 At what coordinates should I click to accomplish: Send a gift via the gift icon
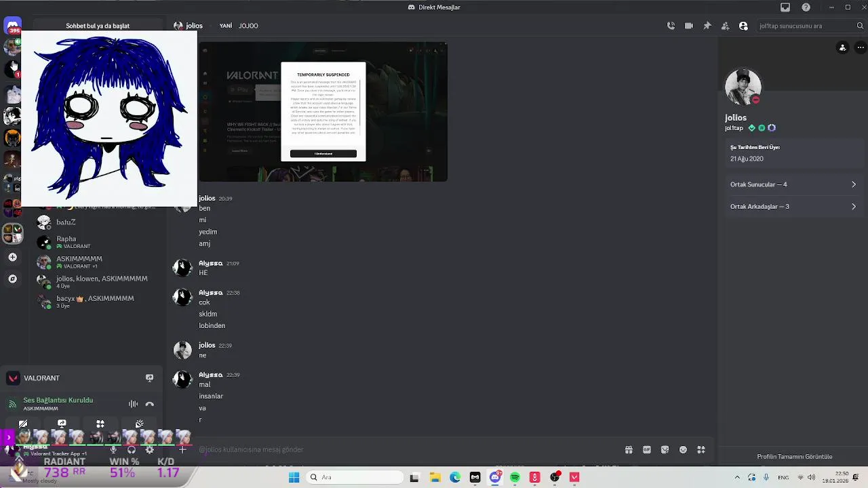(x=629, y=449)
